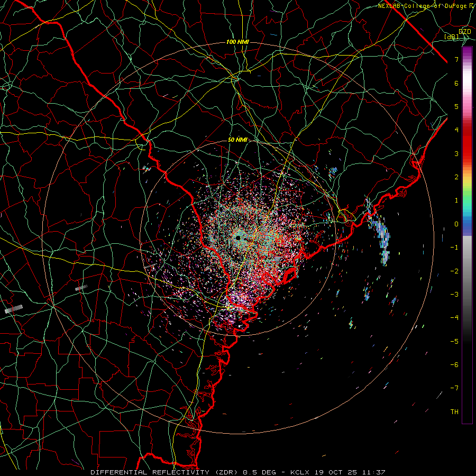
Task: Click the 0 value on the color scale
Action: [x=456, y=224]
